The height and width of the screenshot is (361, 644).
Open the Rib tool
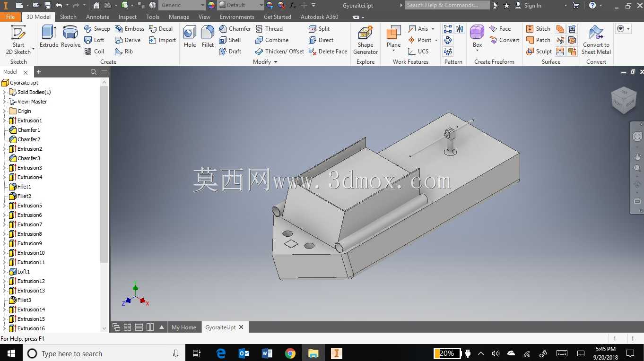pos(124,52)
